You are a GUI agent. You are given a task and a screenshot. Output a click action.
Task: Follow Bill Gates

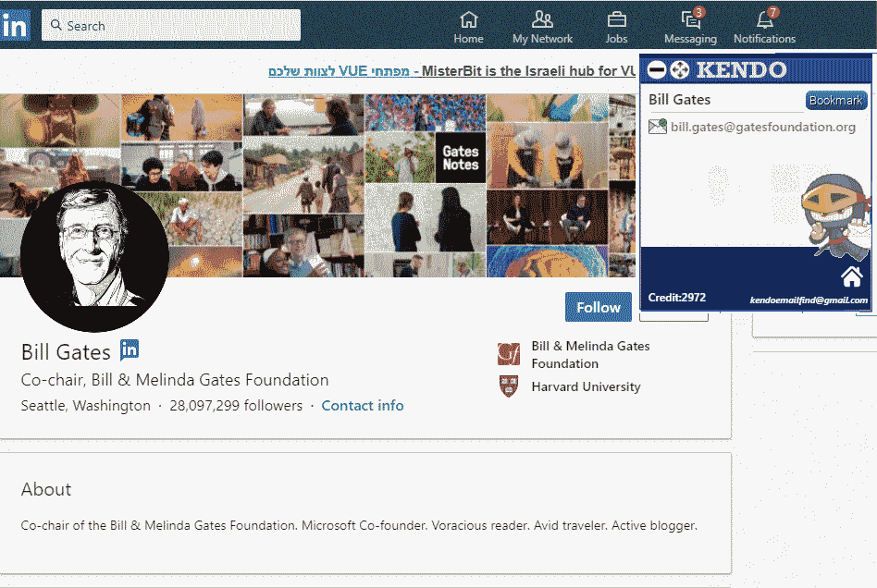tap(598, 308)
